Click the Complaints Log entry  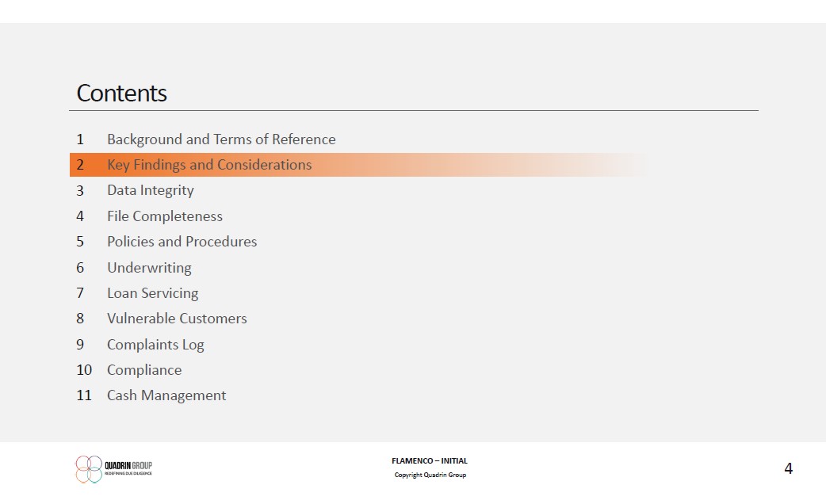155,345
